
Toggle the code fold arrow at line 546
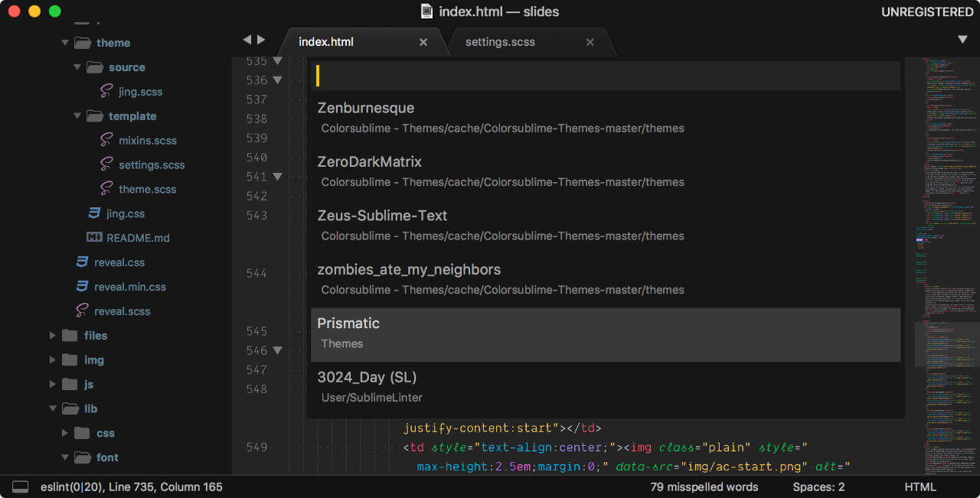coord(277,350)
